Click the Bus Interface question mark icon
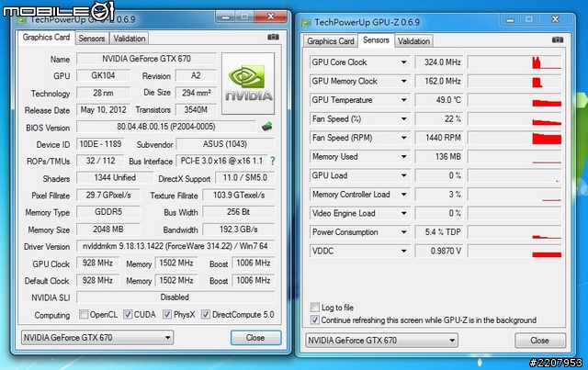The height and width of the screenshot is (370, 588). point(273,161)
